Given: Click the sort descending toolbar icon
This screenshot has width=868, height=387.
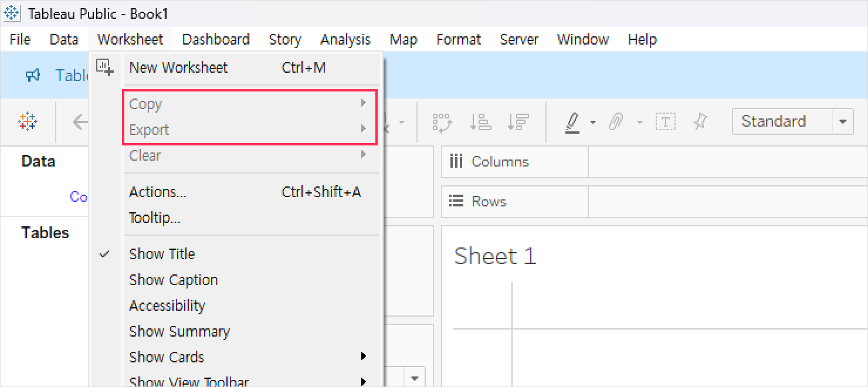Looking at the screenshot, I should pos(518,122).
